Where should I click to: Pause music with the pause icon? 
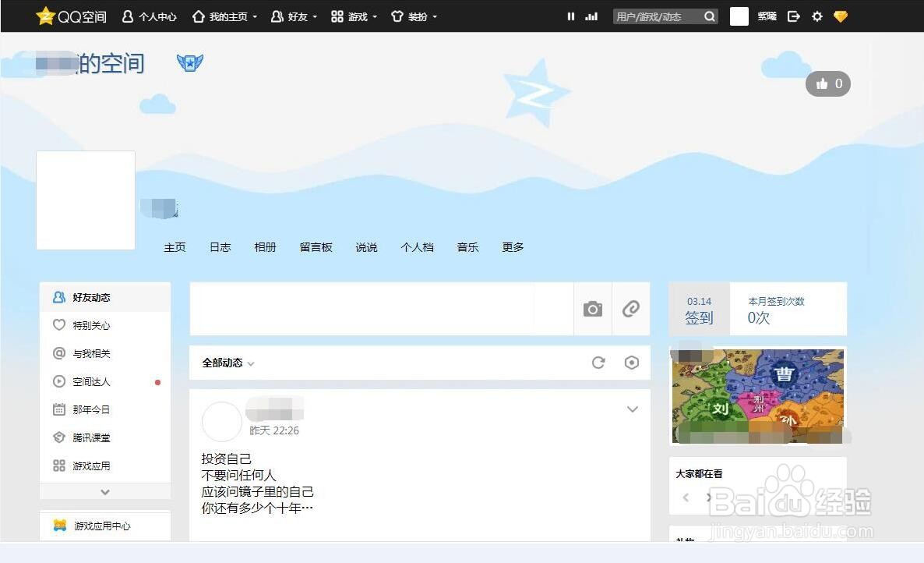[x=570, y=16]
